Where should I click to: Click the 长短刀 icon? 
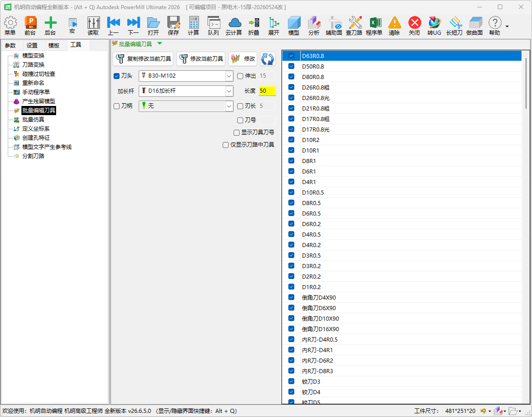pos(454,23)
